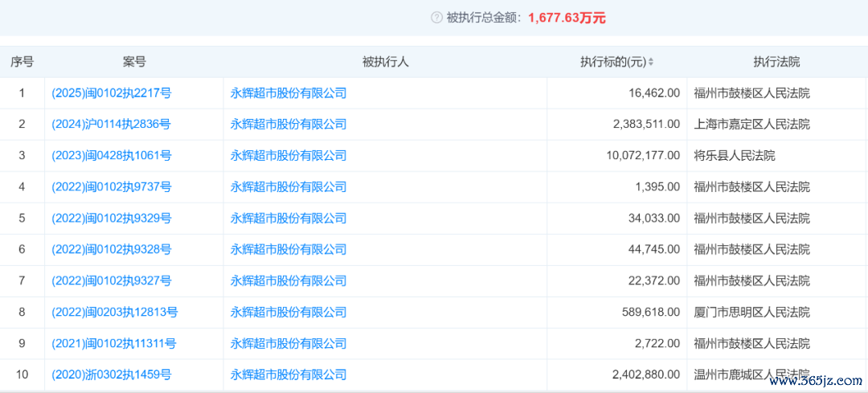The image size is (868, 393).
Task: Click 永辉超市股份有限公司 in row 5
Action: [289, 219]
